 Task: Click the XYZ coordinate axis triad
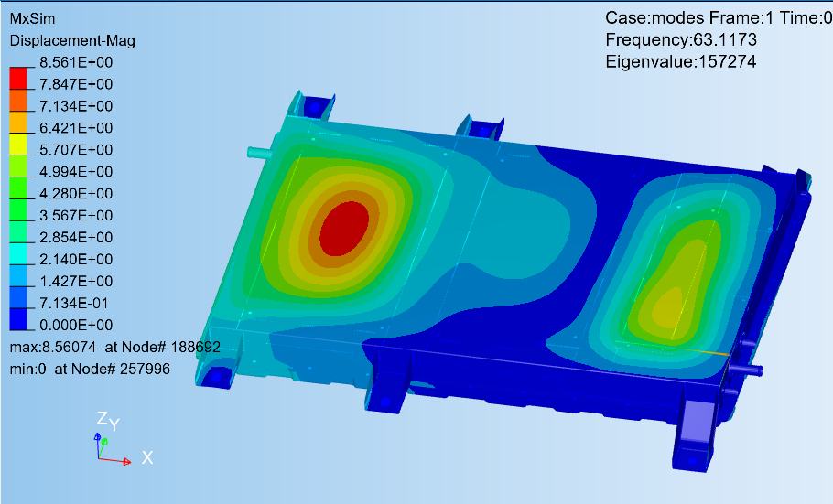(x=124, y=439)
